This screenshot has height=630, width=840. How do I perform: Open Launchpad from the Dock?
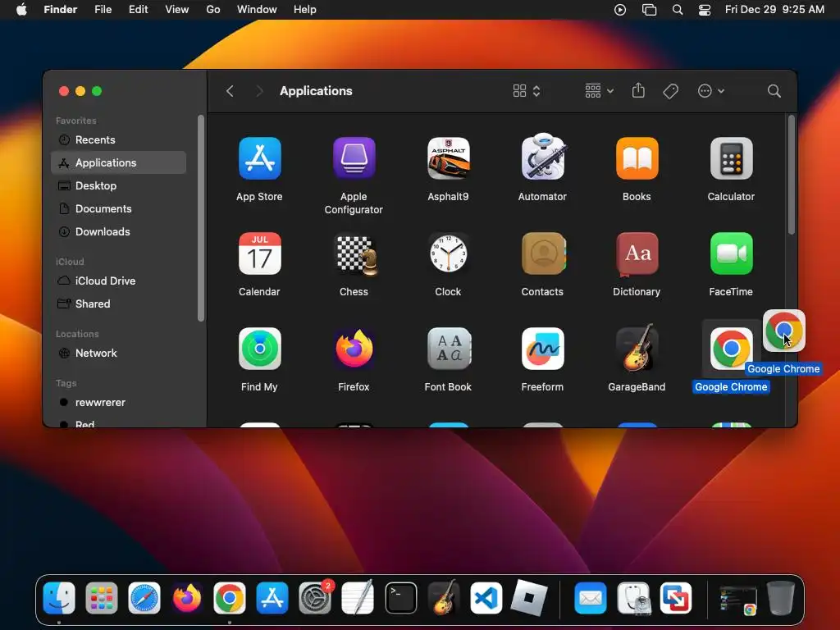[x=101, y=598]
